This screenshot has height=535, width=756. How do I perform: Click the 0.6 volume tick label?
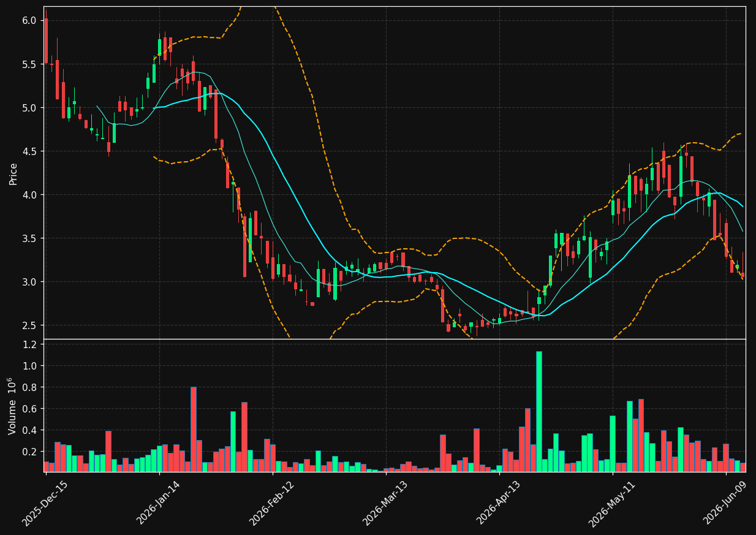[x=29, y=409]
